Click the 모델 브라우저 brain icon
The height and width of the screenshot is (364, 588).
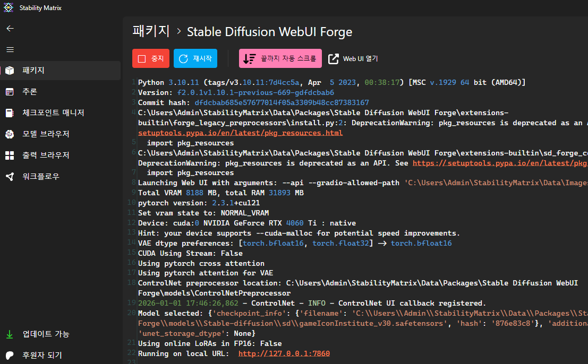10,134
